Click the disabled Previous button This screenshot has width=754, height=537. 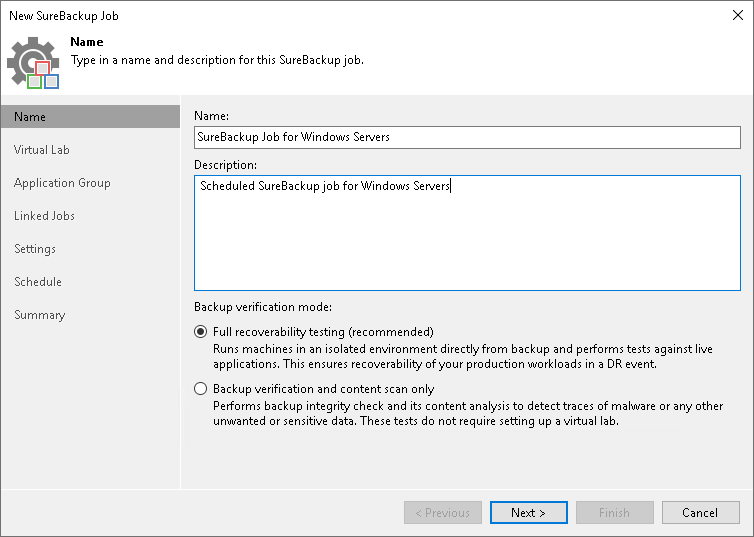pos(443,512)
